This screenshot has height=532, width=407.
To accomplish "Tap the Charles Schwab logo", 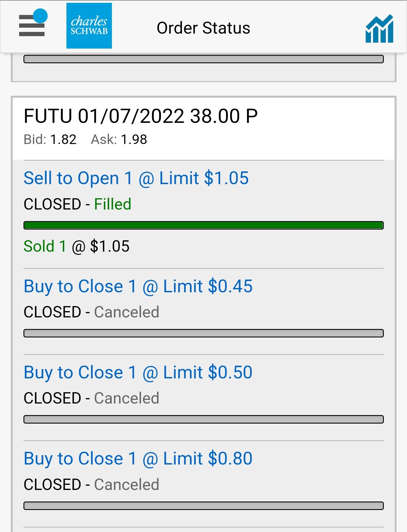I will click(x=89, y=26).
